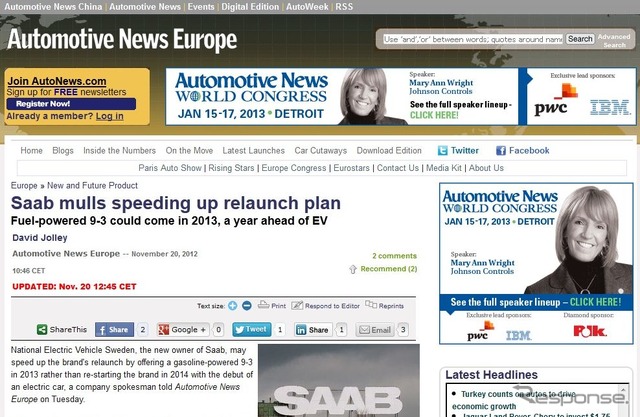Click the Rolk diamond sponsor logo

(589, 330)
